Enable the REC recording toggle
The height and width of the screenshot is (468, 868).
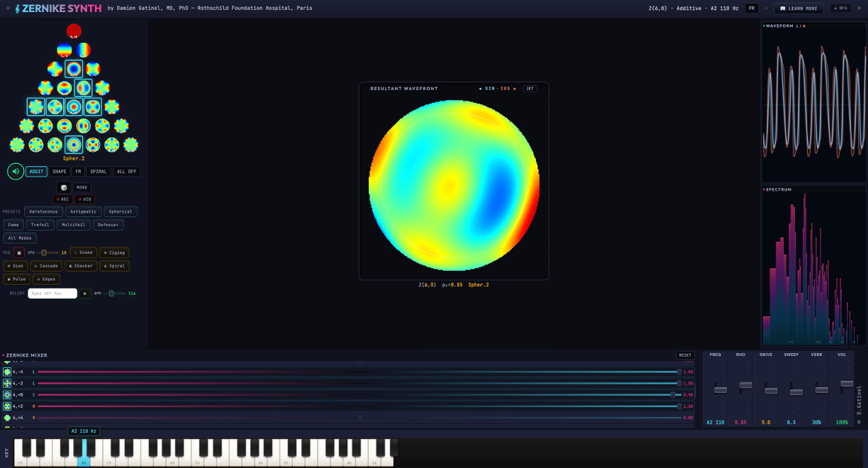(x=63, y=199)
